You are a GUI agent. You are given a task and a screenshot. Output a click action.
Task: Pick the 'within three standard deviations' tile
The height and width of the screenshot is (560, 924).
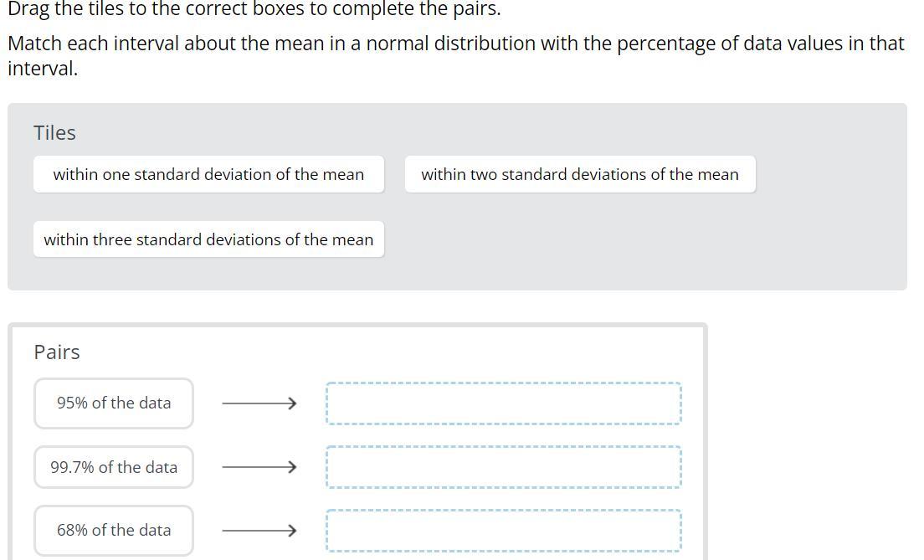[x=208, y=239]
